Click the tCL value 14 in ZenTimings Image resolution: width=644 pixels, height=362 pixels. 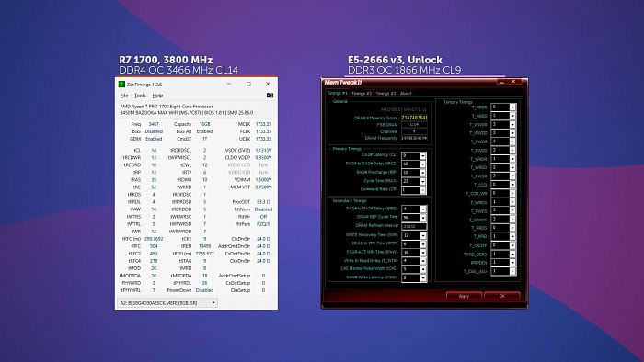[x=154, y=151]
